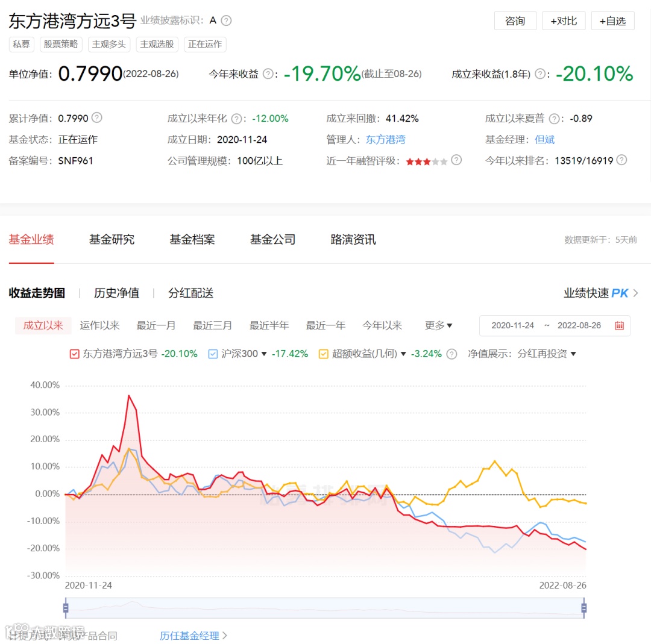Click the 主观多头 tag
Viewport: 651px width, 644px height.
click(x=108, y=45)
